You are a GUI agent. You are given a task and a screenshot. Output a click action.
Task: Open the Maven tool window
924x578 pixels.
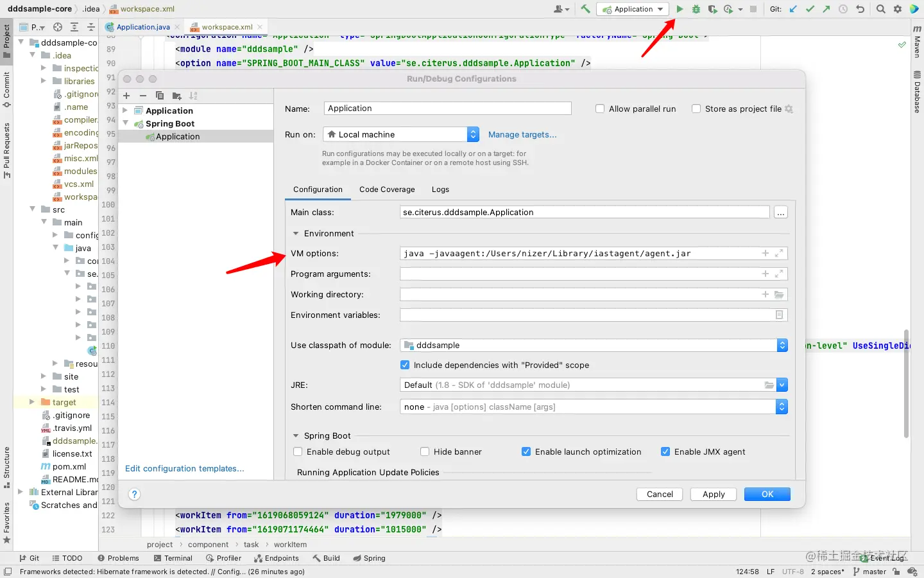(x=918, y=42)
